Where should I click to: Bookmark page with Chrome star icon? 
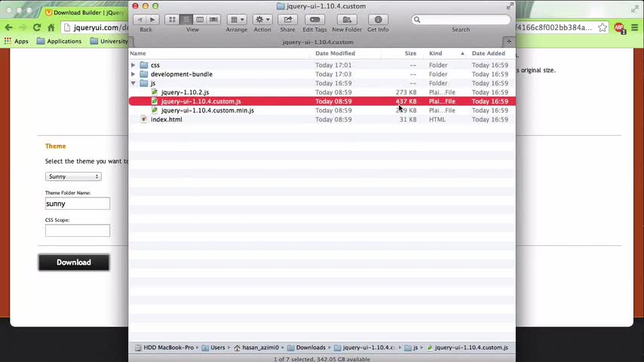[x=602, y=28]
